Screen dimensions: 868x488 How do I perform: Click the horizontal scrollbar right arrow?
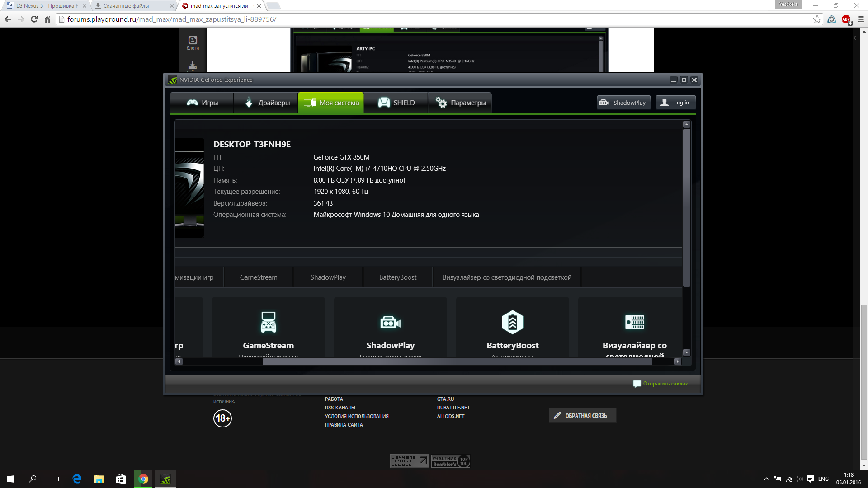(x=677, y=361)
